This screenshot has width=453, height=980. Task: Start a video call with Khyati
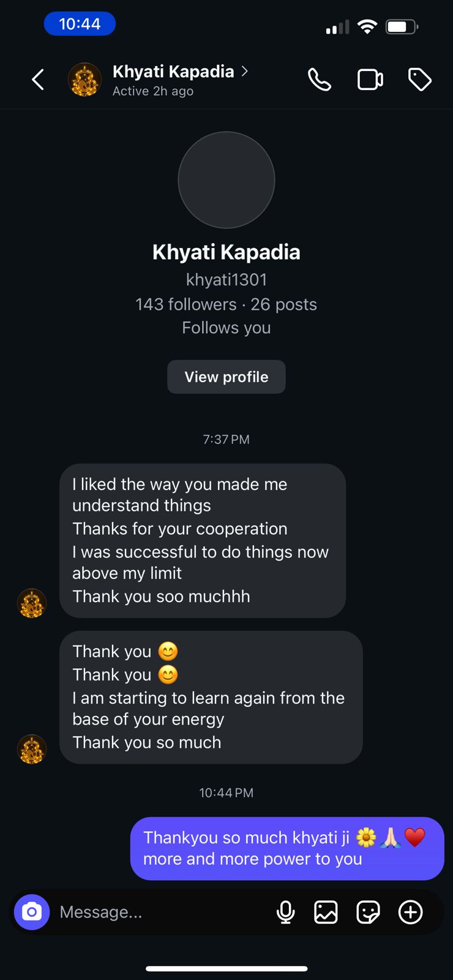(370, 80)
